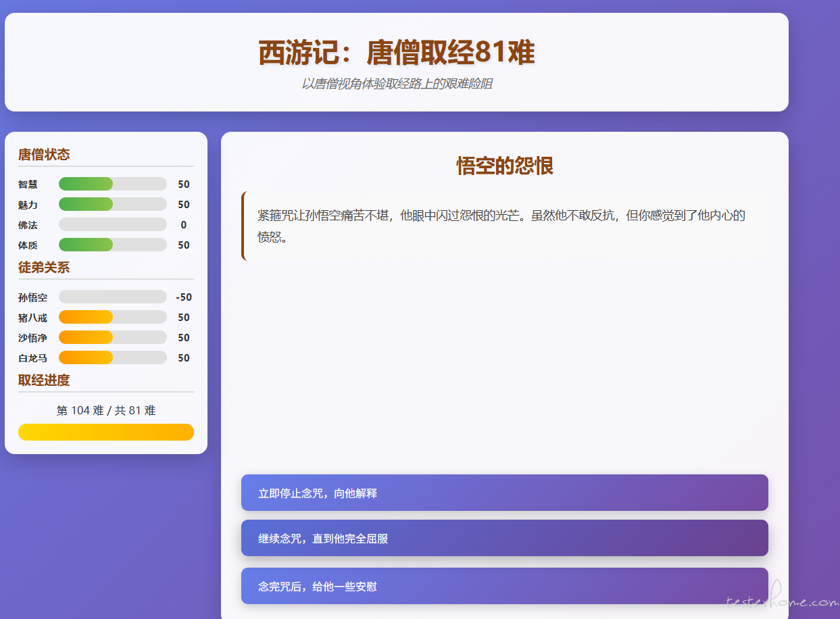Click the text 第 104 难 / 共 81 难
Screen dimensions: 840x619
click(106, 410)
